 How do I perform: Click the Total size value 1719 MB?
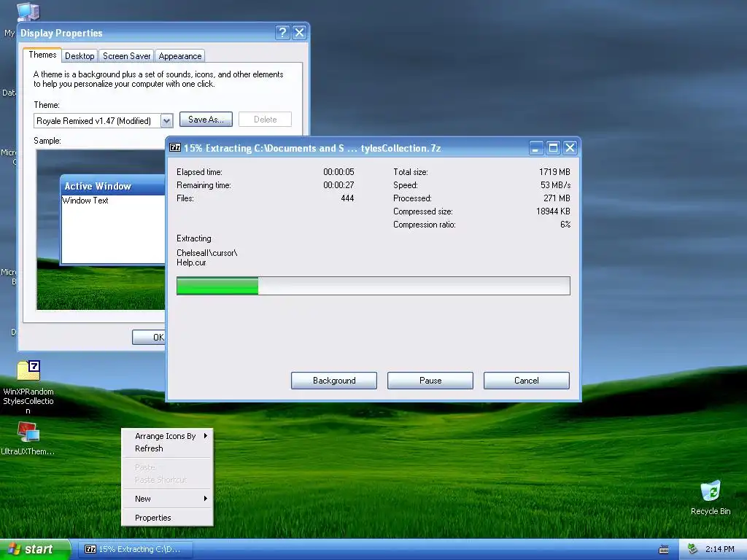pos(554,172)
